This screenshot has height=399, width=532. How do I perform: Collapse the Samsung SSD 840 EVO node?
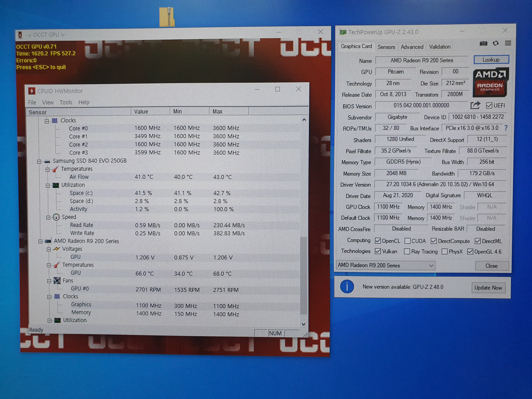pos(39,161)
